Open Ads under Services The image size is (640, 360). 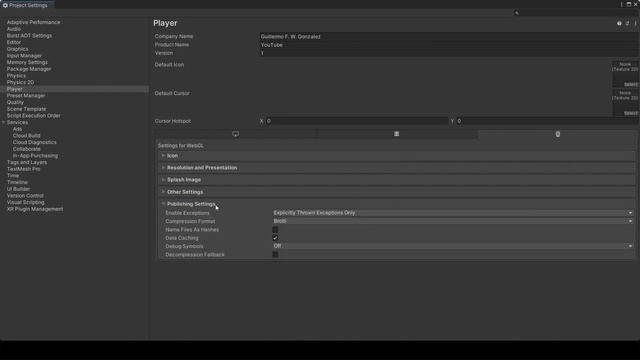coord(18,129)
